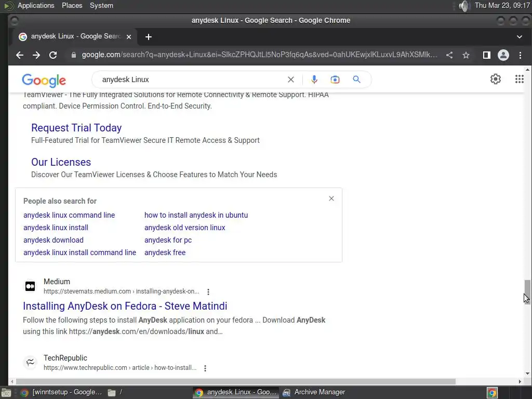Click the techrepublic.com URL text
532x399 pixels.
[x=120, y=368]
